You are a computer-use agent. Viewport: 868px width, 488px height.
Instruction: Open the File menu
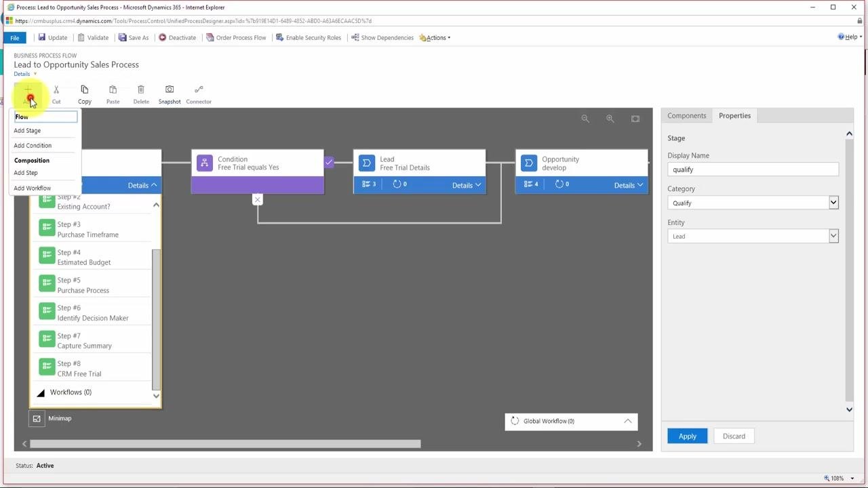coord(14,37)
